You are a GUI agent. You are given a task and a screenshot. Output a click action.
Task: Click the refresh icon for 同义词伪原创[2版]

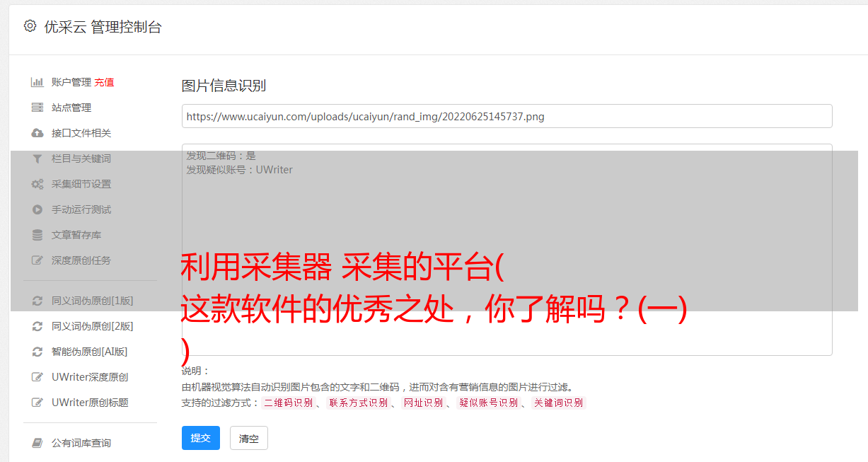[x=37, y=326]
